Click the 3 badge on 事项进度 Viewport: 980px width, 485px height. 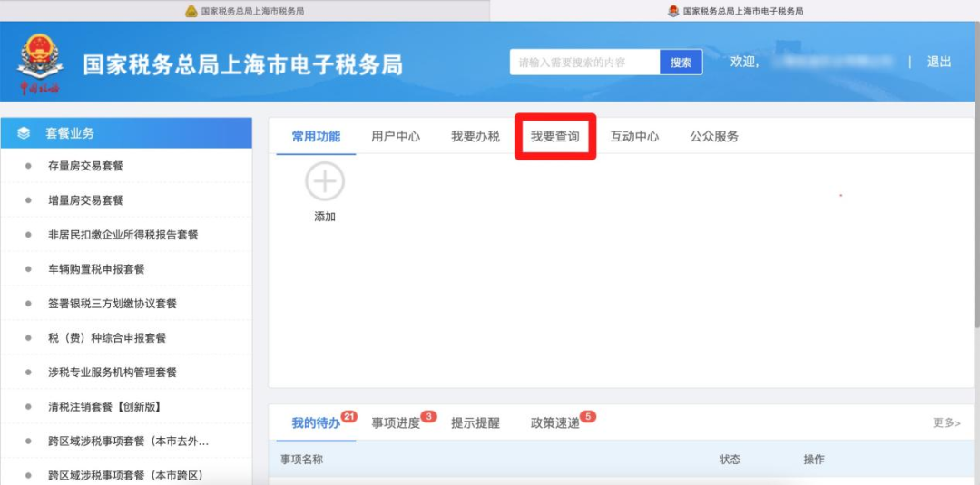pyautogui.click(x=428, y=417)
